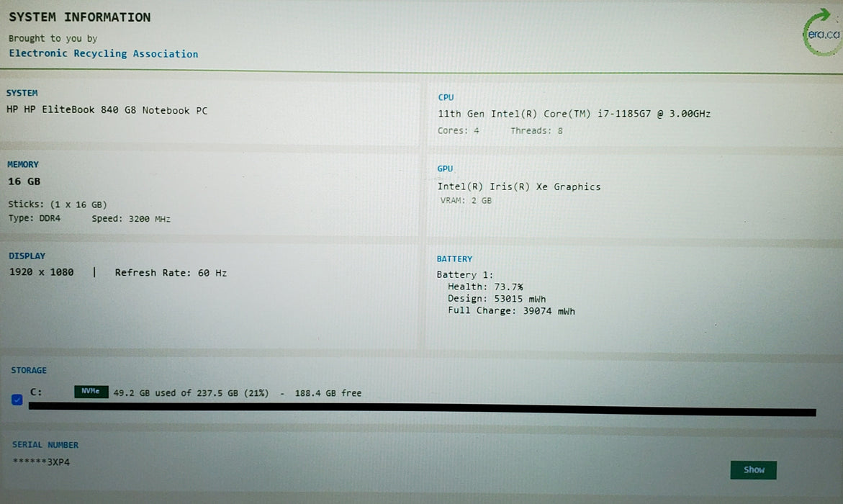Click the 16 GB memory value
The width and height of the screenshot is (843, 504).
pos(24,181)
